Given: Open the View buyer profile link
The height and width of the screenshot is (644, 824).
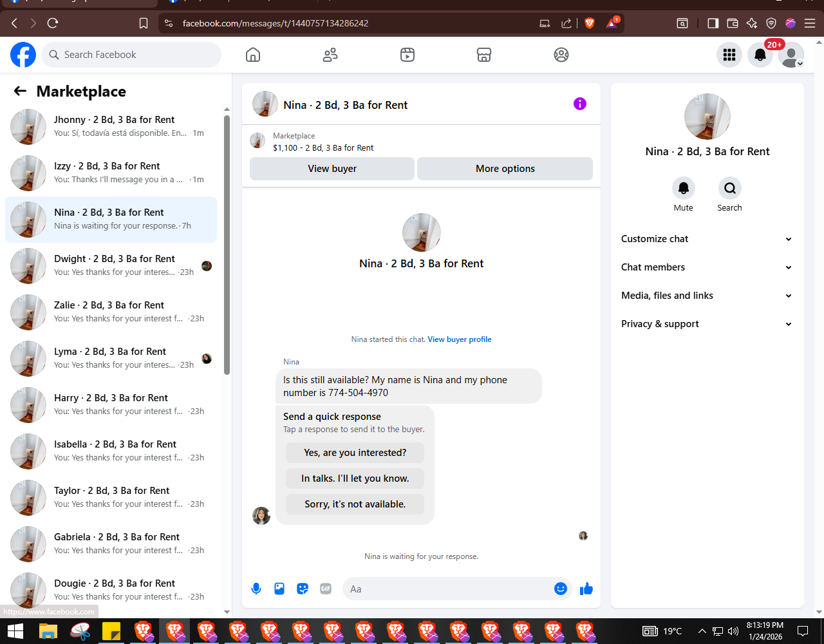Looking at the screenshot, I should pyautogui.click(x=460, y=339).
